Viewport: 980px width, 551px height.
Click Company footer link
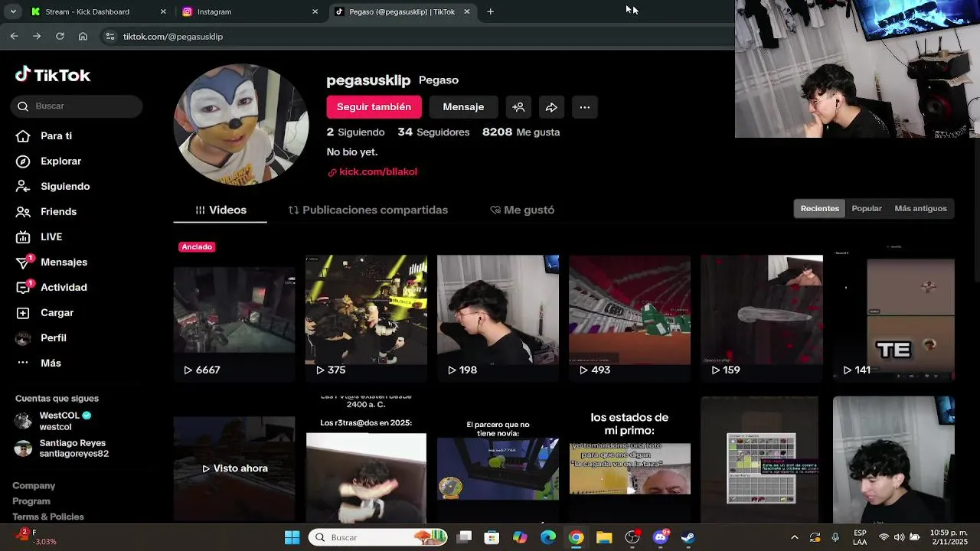click(34, 486)
